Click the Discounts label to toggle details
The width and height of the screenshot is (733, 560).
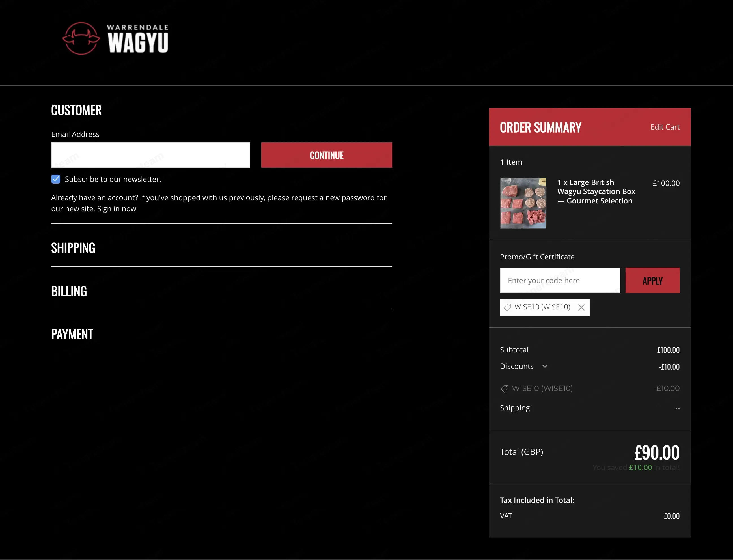(x=517, y=366)
